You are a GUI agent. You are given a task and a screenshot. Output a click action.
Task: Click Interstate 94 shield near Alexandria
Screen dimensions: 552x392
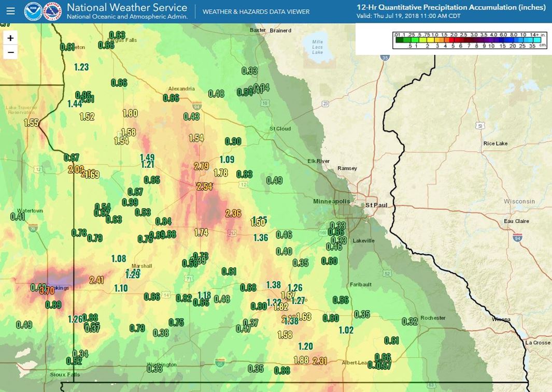[x=197, y=106]
